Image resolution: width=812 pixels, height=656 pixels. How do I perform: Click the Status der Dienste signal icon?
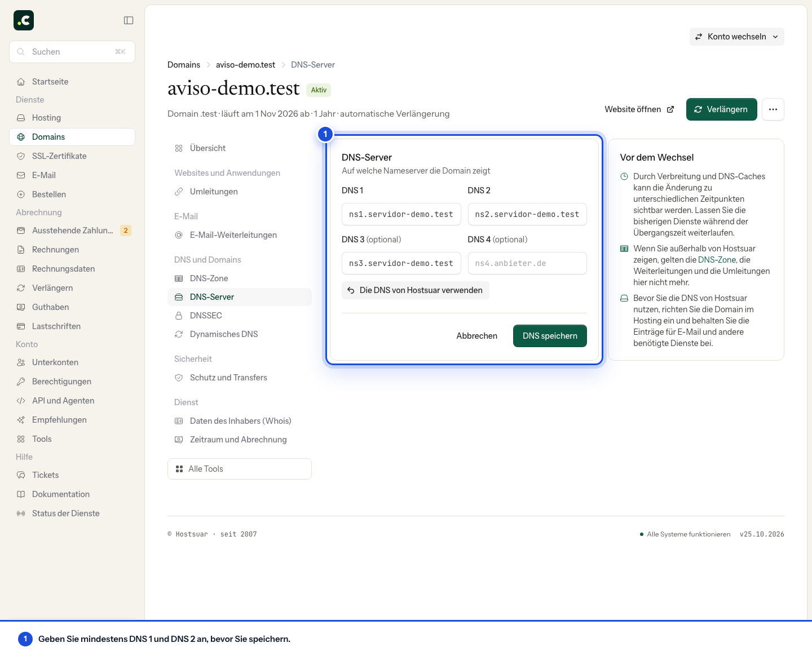(21, 513)
